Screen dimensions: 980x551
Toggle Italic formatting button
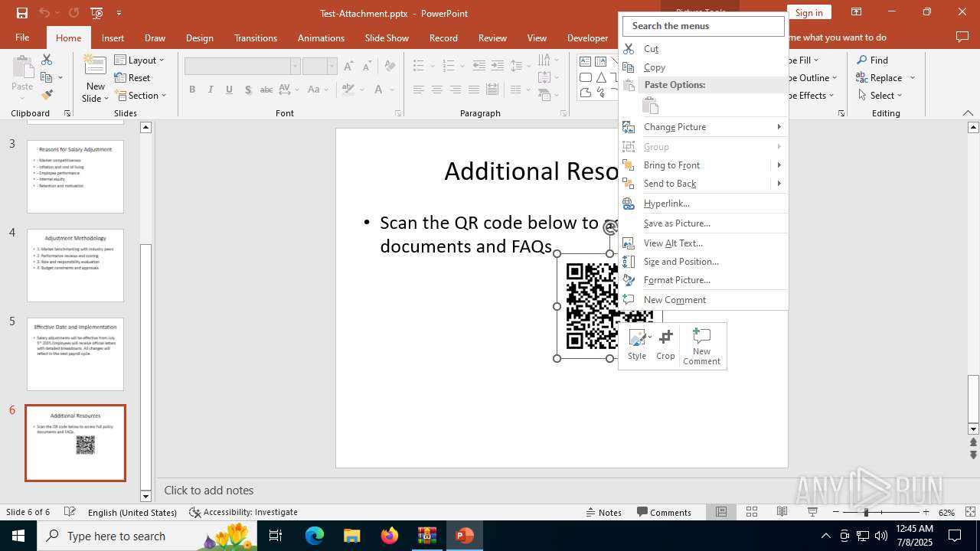[211, 90]
